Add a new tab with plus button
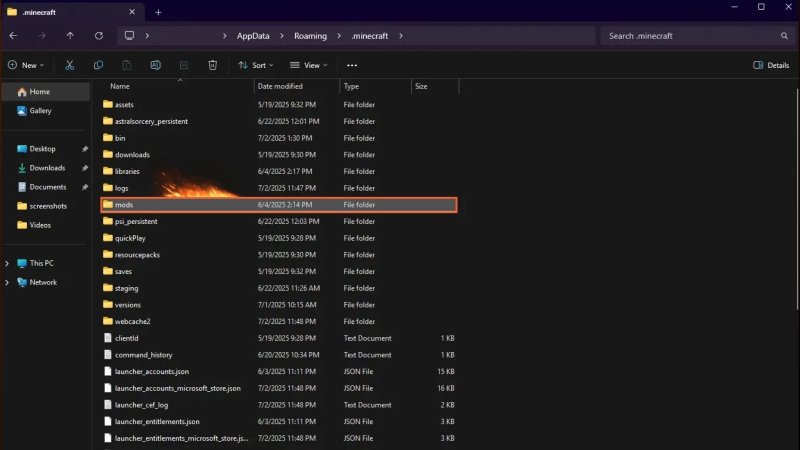This screenshot has width=800, height=450. pos(158,12)
